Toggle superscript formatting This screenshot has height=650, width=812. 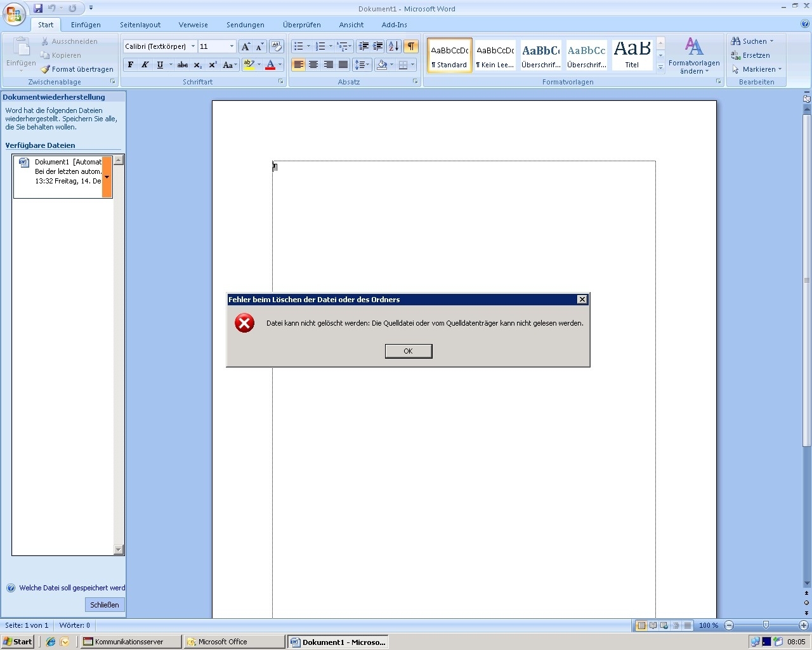click(213, 65)
